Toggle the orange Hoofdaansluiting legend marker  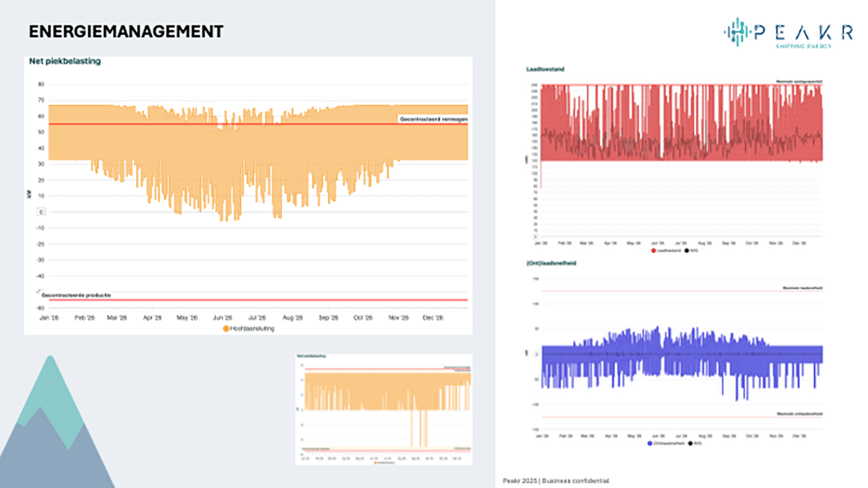[226, 328]
